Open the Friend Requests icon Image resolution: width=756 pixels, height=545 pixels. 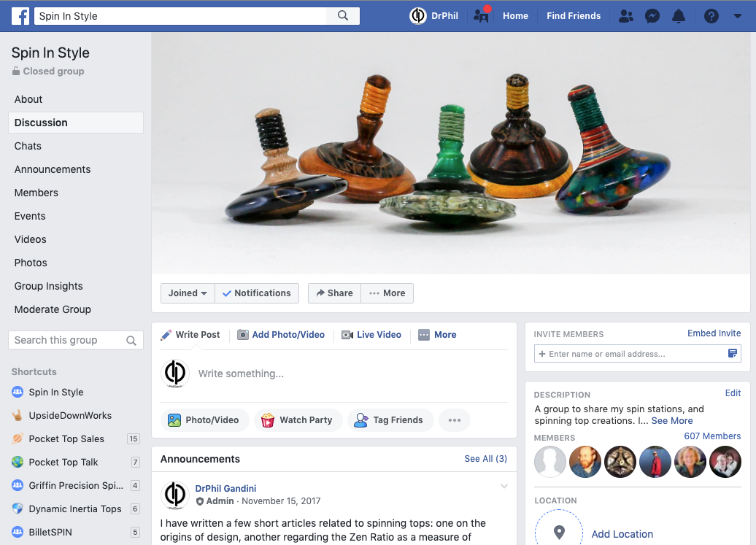[x=625, y=15]
